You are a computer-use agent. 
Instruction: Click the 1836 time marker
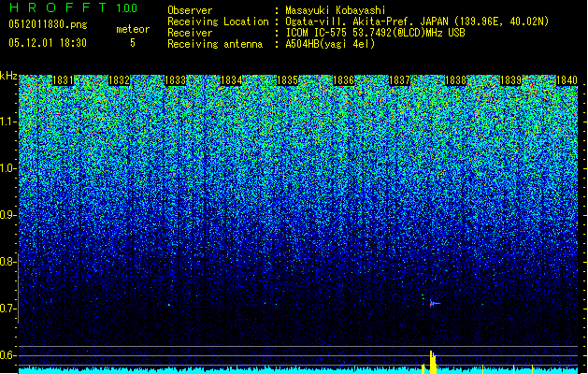pyautogui.click(x=343, y=80)
